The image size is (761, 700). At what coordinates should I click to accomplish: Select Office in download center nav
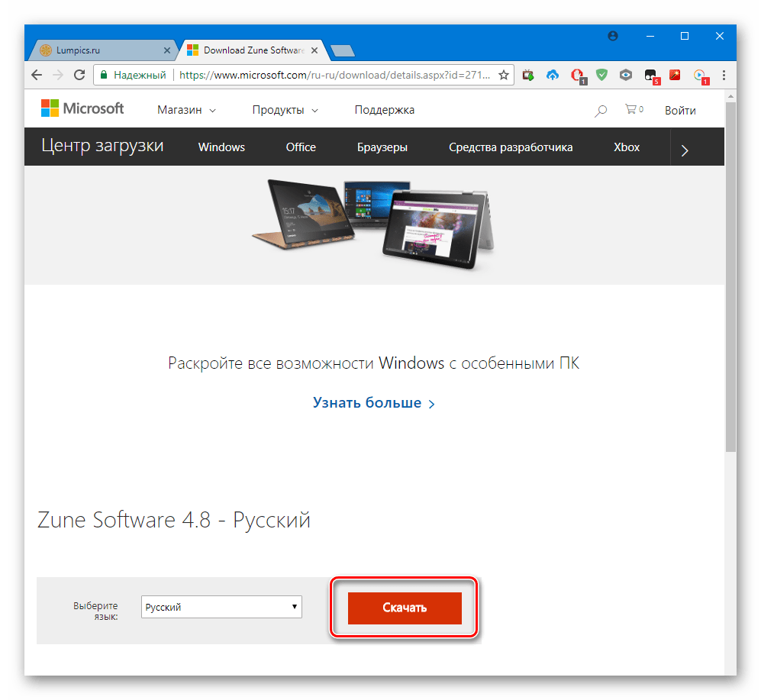point(301,147)
